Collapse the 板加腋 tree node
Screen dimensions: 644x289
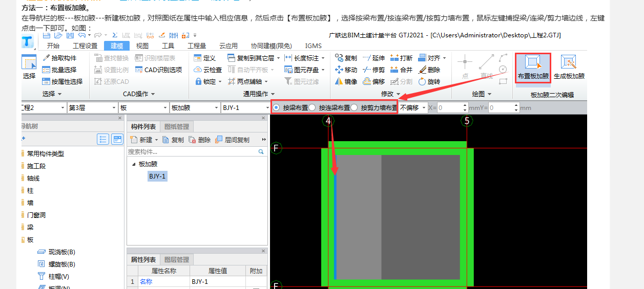pos(134,164)
